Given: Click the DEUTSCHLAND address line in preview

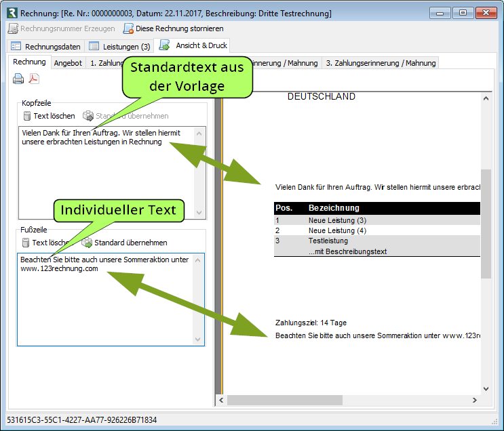Looking at the screenshot, I should (322, 96).
